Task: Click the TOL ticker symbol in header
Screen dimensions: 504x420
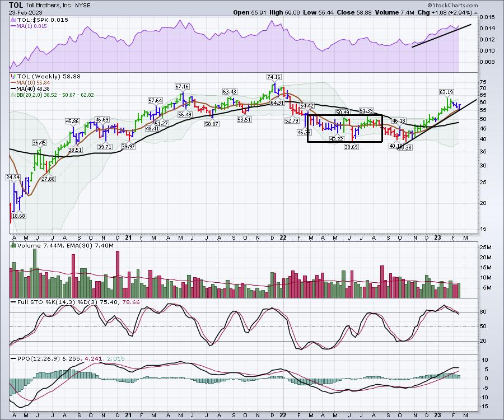Action: click(x=16, y=4)
